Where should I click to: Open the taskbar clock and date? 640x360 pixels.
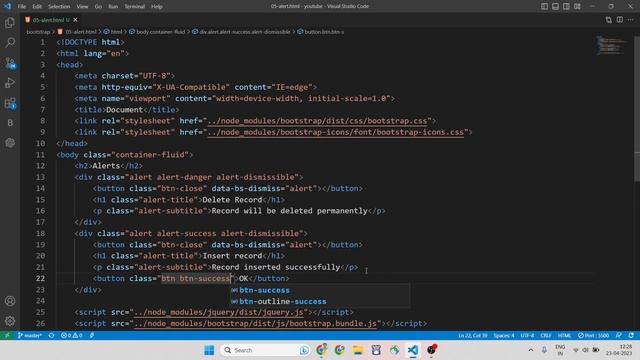tap(620, 350)
